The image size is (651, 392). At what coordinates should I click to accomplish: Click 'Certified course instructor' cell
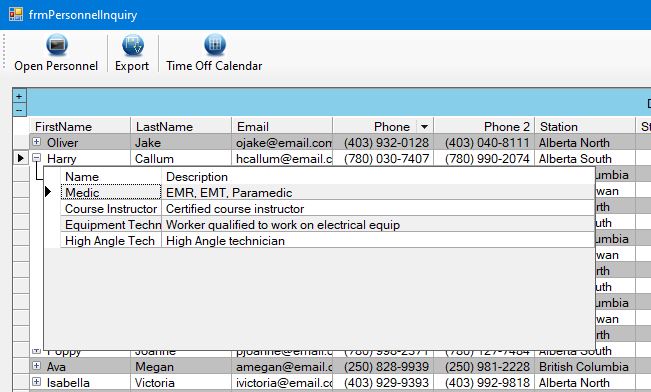click(378, 208)
